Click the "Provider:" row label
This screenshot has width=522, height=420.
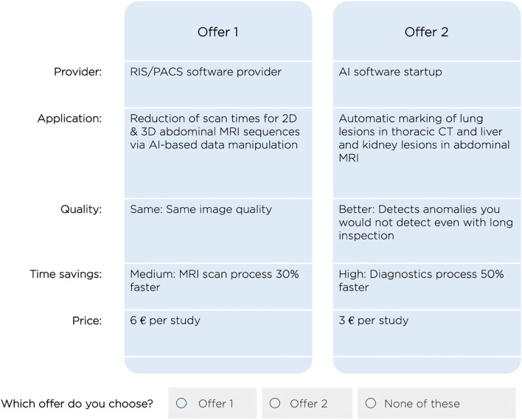[77, 72]
